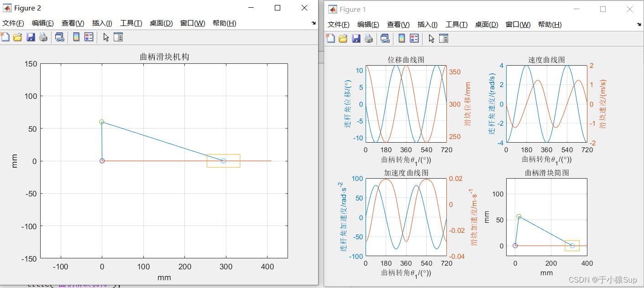The width and height of the screenshot is (644, 288).
Task: Select the 滑块速度/(m/s) right axis label
Action: click(x=603, y=104)
